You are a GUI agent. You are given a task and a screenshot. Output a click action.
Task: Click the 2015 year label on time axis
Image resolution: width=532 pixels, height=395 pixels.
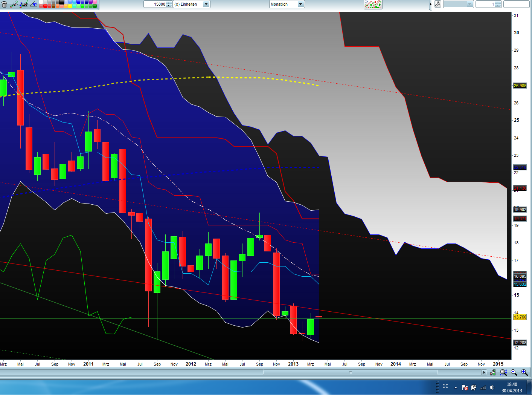click(498, 364)
